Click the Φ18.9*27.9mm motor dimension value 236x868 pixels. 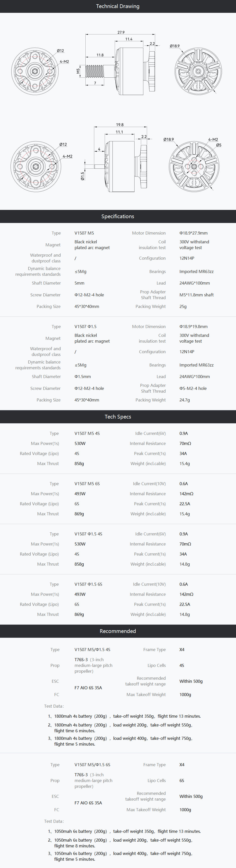(x=194, y=233)
